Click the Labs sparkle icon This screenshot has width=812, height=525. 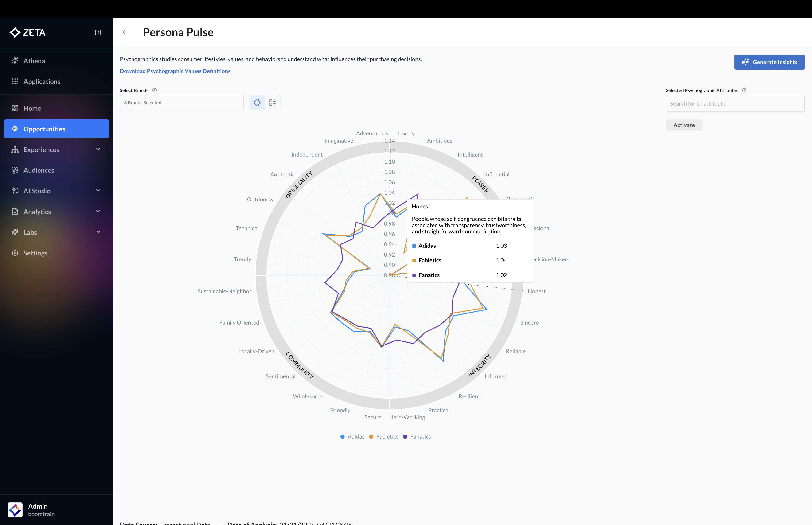pyautogui.click(x=15, y=232)
